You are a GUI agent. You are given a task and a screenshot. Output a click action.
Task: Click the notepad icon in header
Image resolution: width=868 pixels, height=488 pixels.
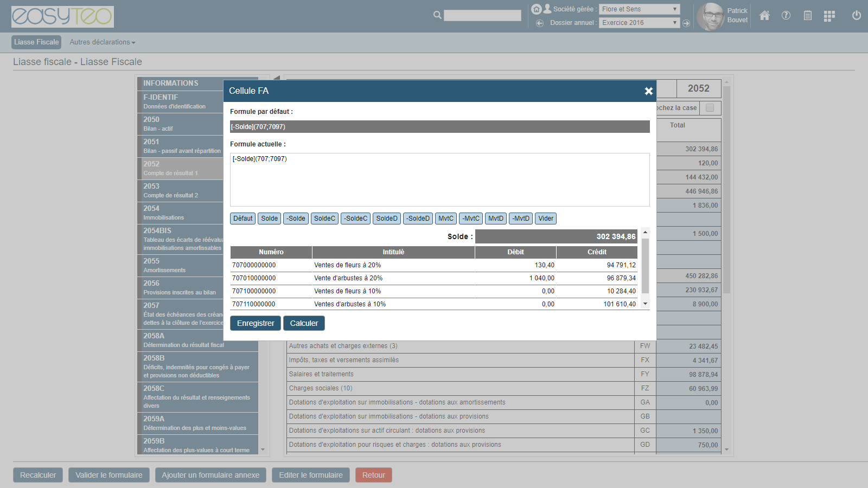[807, 16]
